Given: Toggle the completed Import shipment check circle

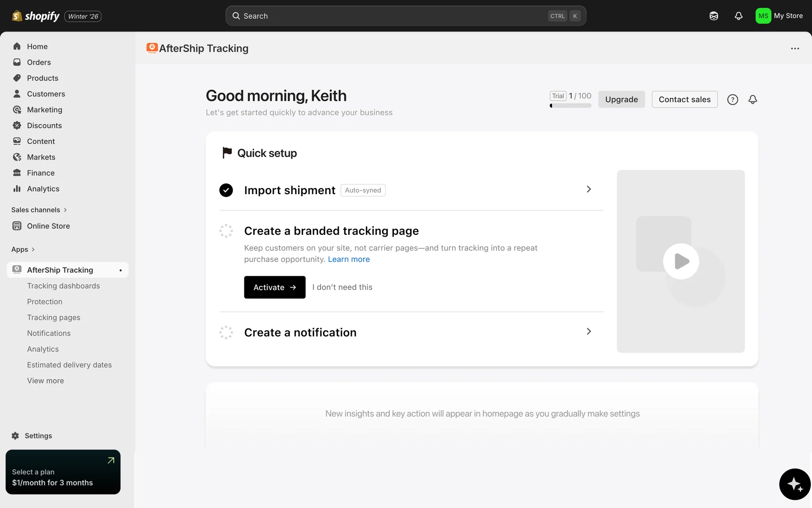Looking at the screenshot, I should [x=226, y=190].
